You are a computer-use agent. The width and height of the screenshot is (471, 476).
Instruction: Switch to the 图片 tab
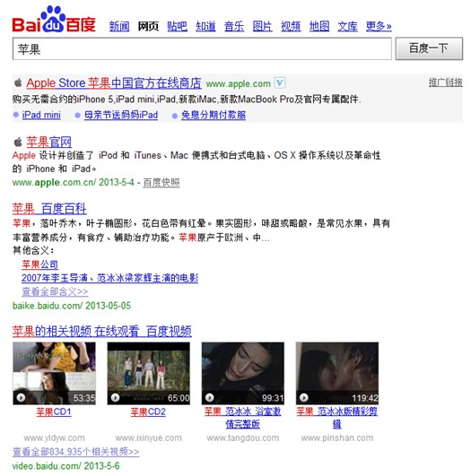point(262,26)
